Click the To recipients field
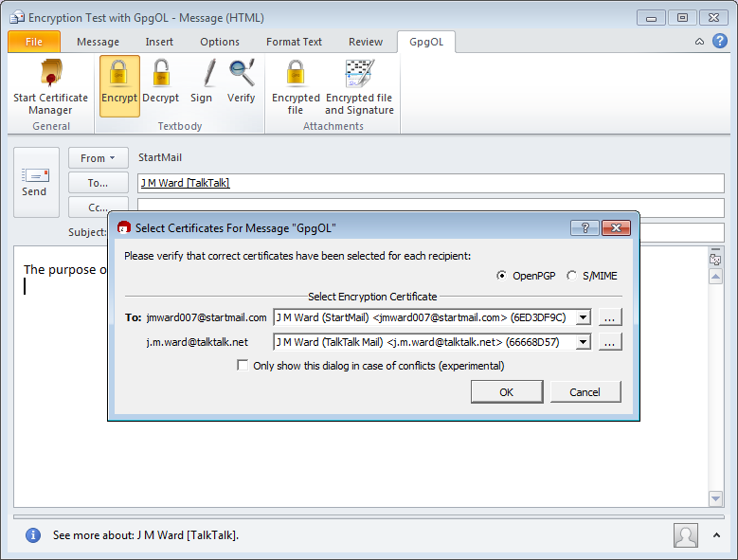The image size is (738, 560). [431, 183]
